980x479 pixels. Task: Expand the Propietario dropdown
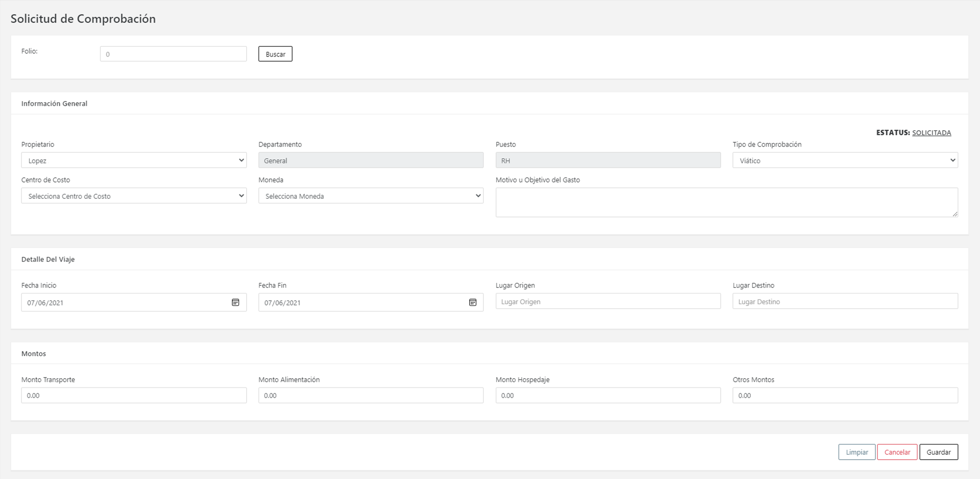133,160
